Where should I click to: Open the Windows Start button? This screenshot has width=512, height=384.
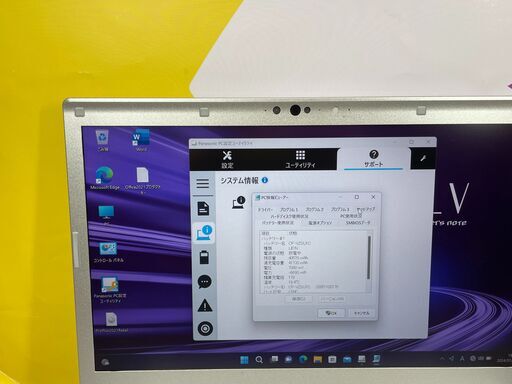click(244, 360)
